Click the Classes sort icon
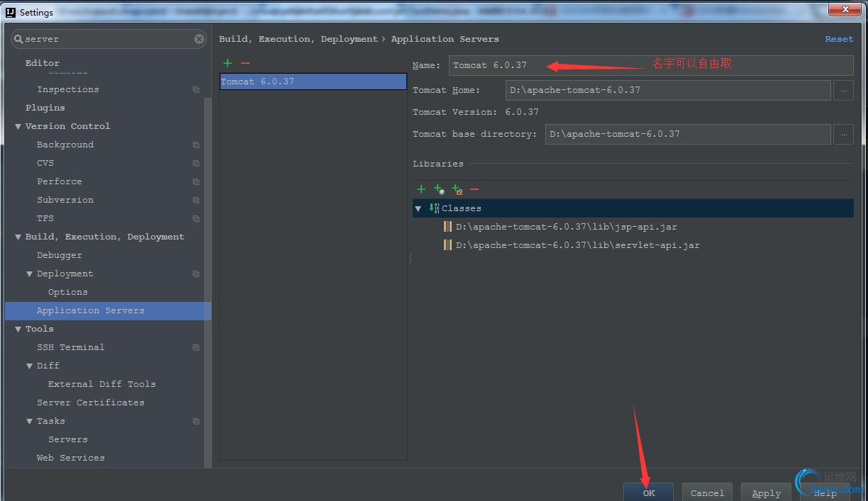This screenshot has height=501, width=868. 434,208
